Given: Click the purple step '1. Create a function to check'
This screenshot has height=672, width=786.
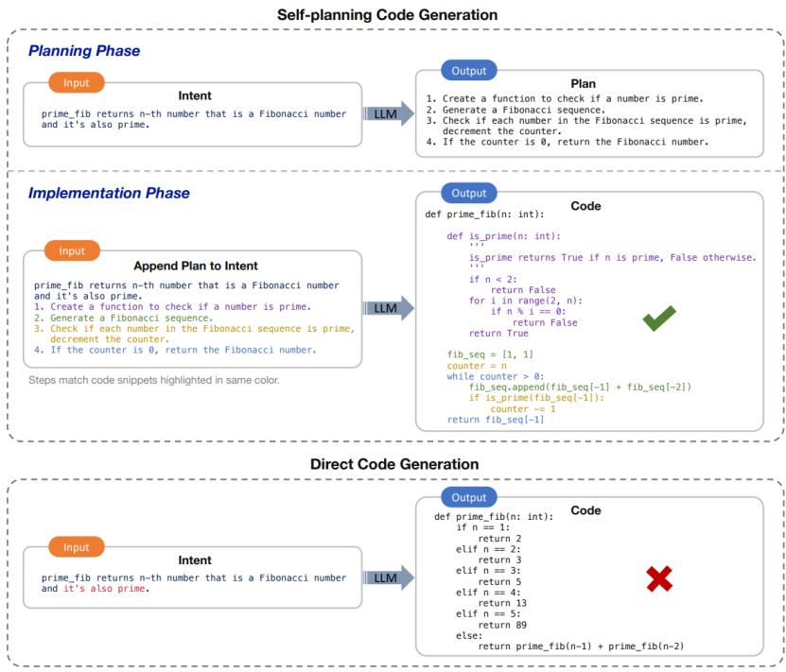Looking at the screenshot, I should [x=172, y=306].
